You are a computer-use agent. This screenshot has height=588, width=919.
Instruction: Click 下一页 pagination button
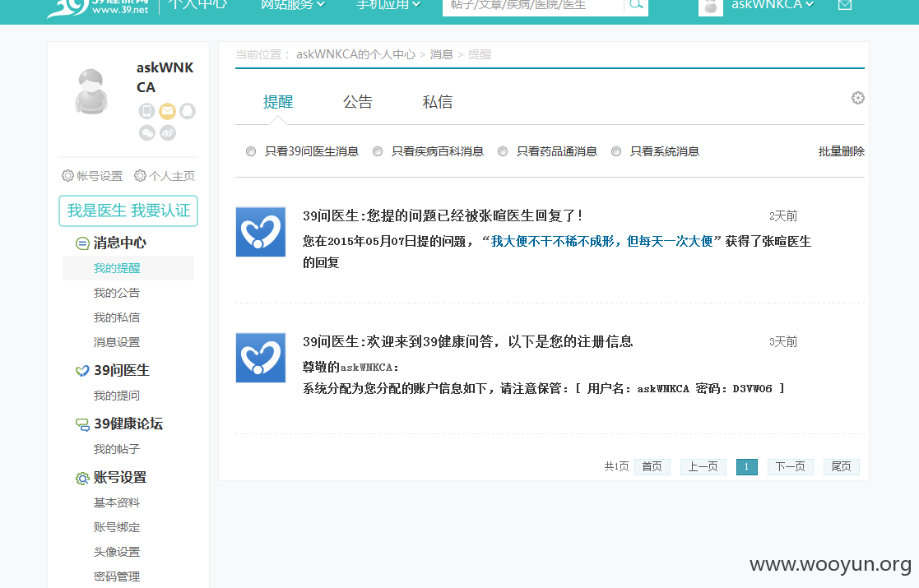click(x=790, y=467)
